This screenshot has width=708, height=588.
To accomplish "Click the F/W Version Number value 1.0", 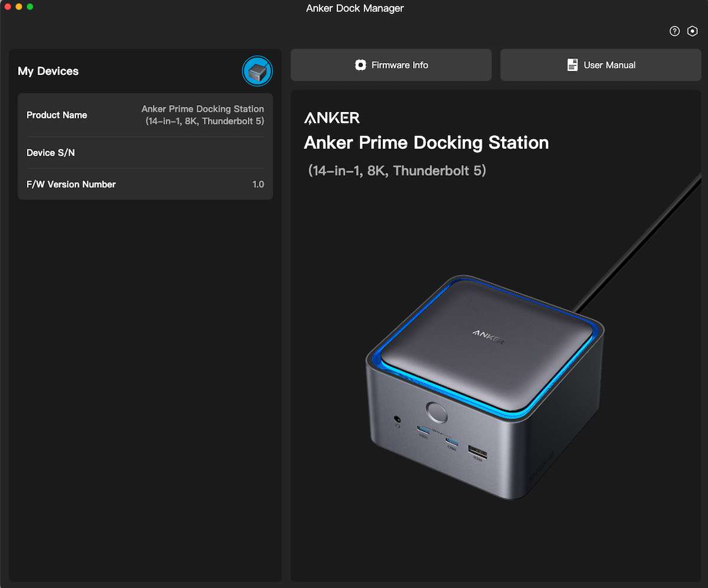I will click(259, 185).
